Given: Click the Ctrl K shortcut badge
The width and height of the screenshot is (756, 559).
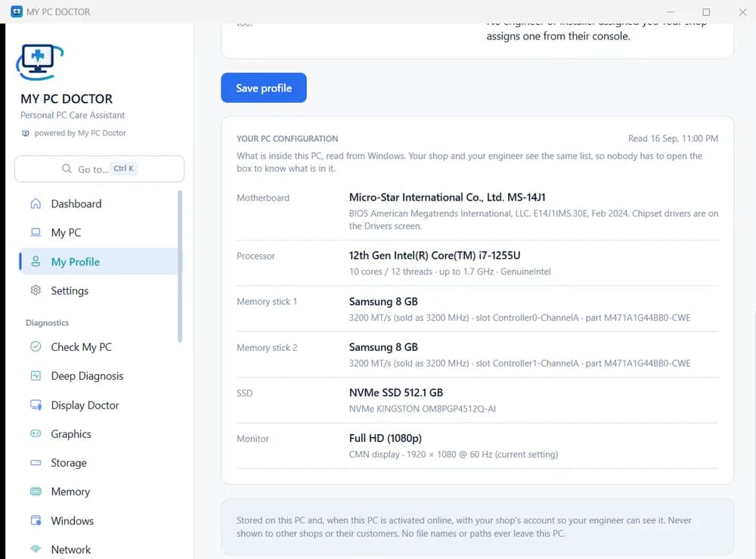Looking at the screenshot, I should coord(123,169).
